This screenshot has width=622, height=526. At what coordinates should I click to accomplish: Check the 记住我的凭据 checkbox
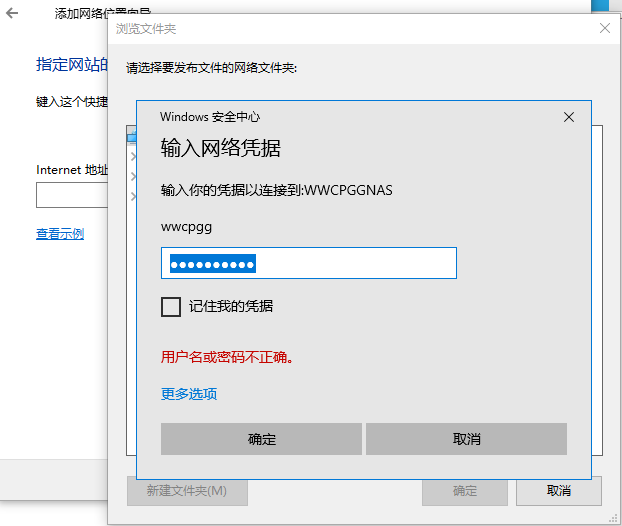click(171, 307)
